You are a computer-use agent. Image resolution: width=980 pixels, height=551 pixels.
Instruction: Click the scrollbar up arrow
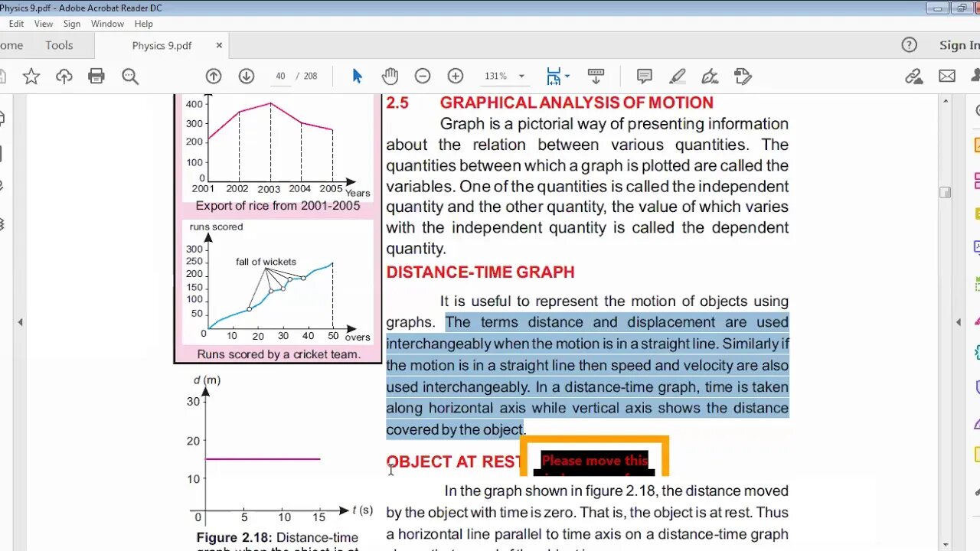tap(946, 99)
